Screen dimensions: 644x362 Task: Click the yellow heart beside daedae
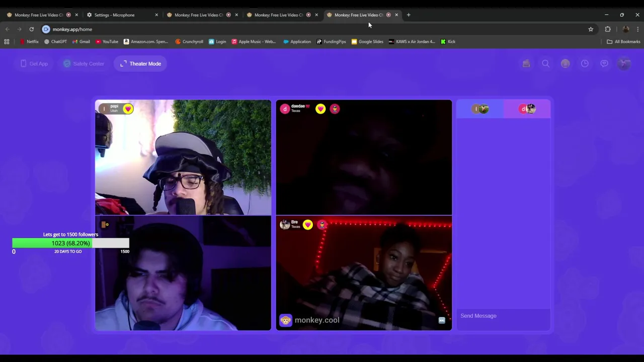(x=320, y=109)
